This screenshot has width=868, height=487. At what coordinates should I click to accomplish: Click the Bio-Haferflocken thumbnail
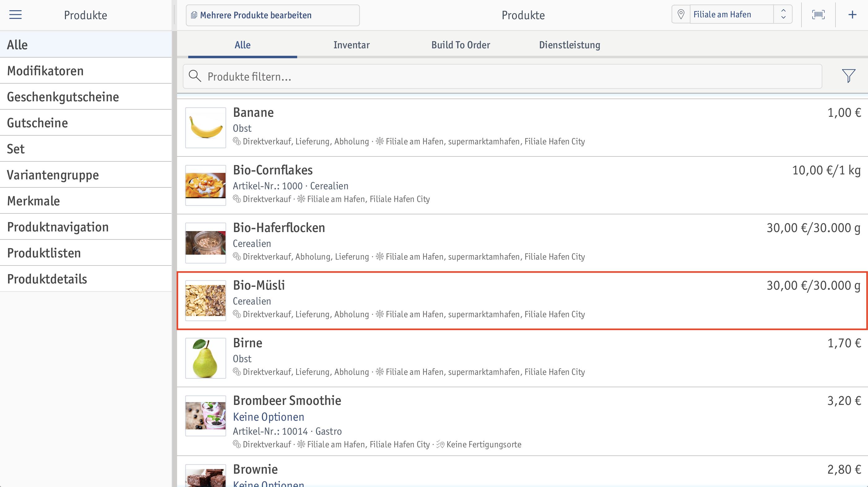(x=206, y=243)
